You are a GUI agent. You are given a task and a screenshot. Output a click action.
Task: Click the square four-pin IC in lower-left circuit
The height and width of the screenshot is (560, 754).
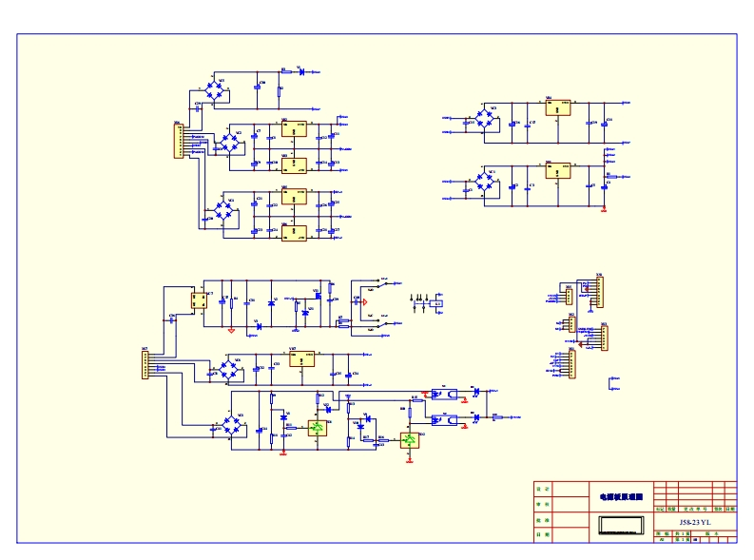[x=200, y=301]
